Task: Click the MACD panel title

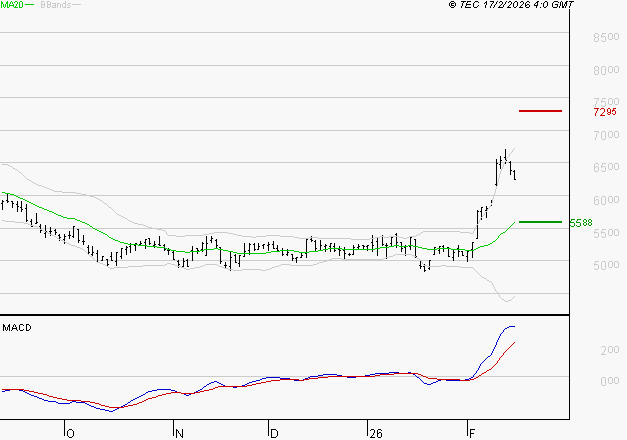Action: pos(17,327)
